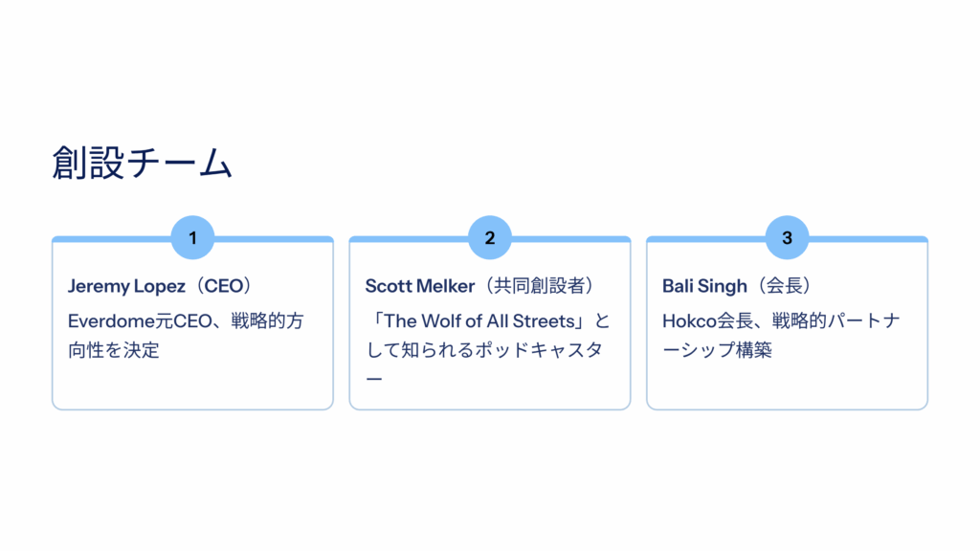
Task: Click the number 3 circle badge
Action: click(x=787, y=238)
